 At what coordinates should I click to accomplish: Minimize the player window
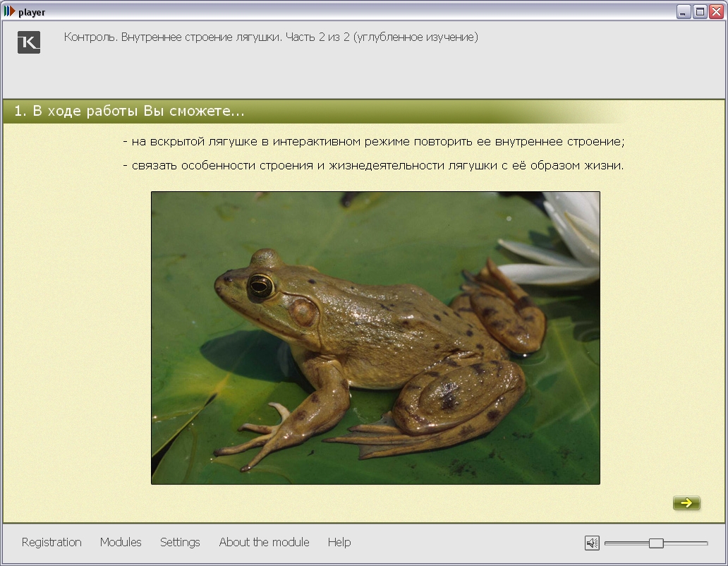click(684, 12)
